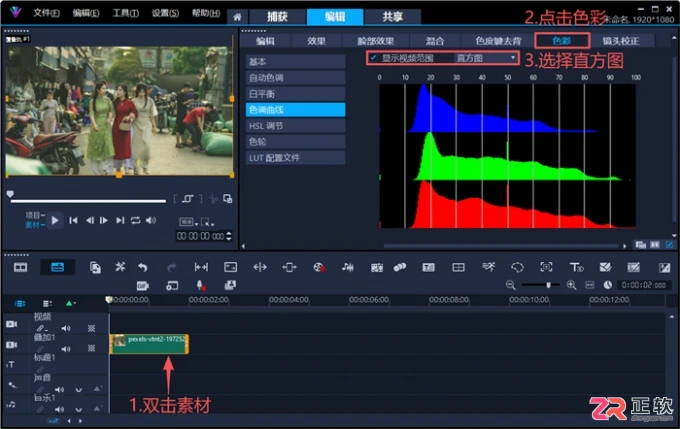The width and height of the screenshot is (680, 429).
Task: Fit project in timeline window
Action: [589, 285]
